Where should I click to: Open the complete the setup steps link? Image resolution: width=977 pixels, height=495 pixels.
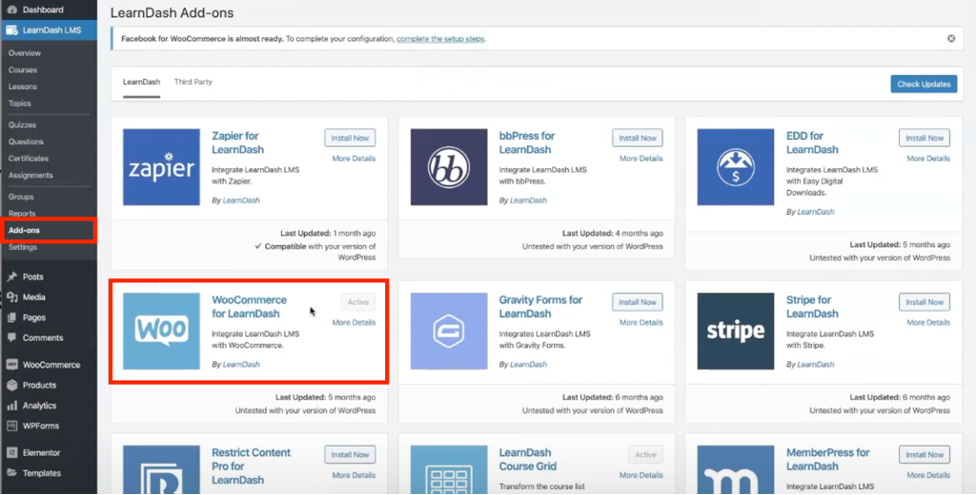441,39
